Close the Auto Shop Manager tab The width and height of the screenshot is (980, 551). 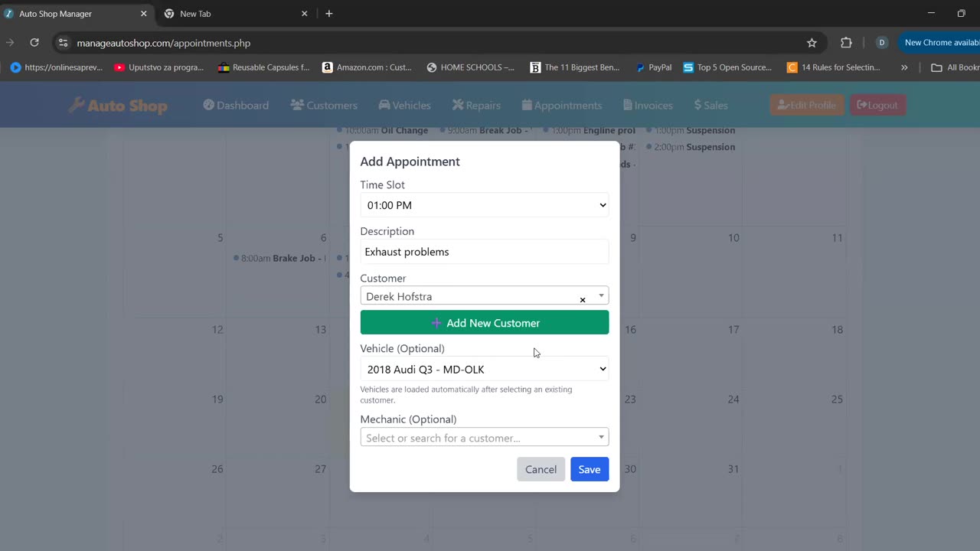coord(143,14)
